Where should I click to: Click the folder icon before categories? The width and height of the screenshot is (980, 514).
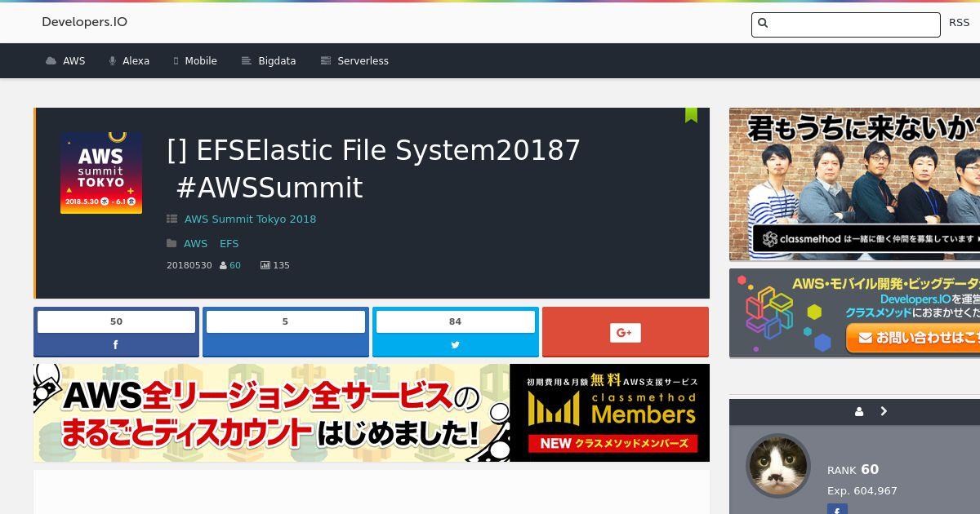coord(171,243)
